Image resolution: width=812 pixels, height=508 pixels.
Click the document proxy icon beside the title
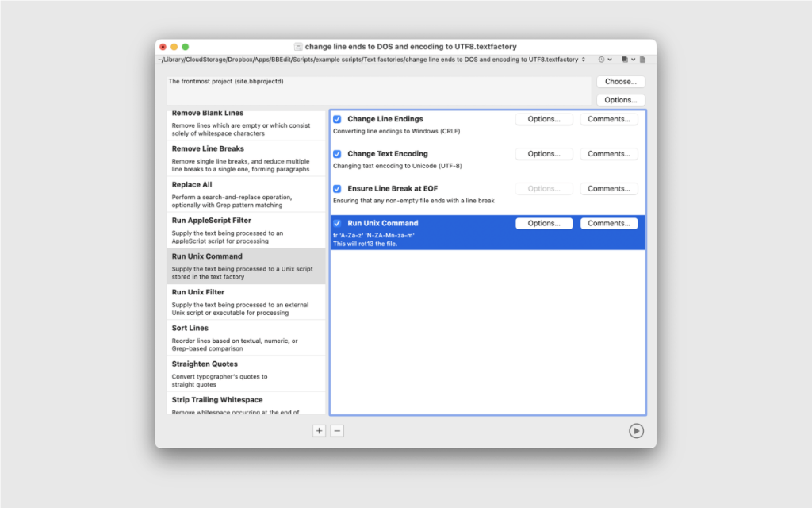tap(298, 47)
